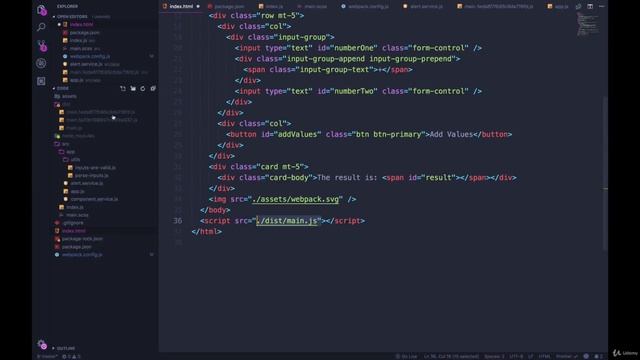Viewport: 640px width, 360px height.
Task: Click the Refresh Explorer icon
Action: pyautogui.click(x=142, y=88)
